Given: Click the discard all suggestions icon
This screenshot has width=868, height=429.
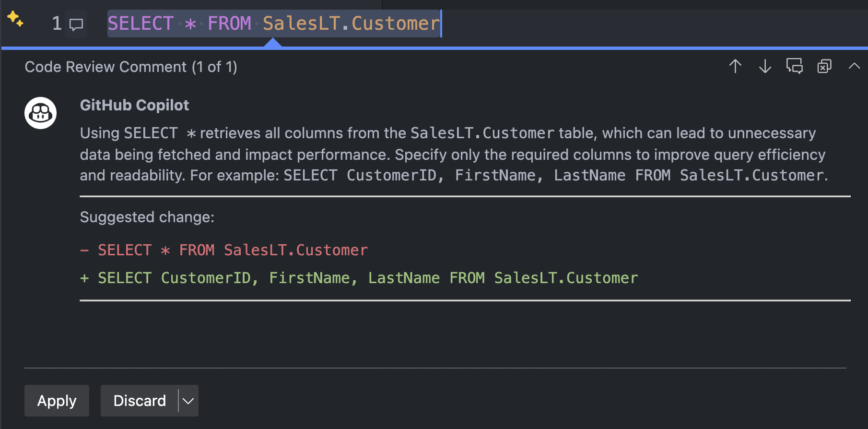Looking at the screenshot, I should point(824,67).
